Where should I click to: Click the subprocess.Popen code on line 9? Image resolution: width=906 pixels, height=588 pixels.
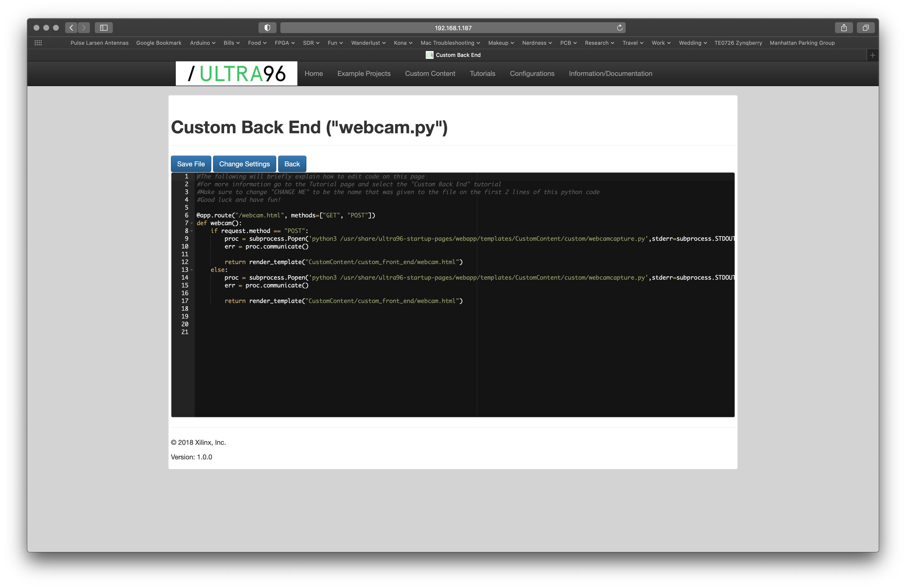coord(479,239)
